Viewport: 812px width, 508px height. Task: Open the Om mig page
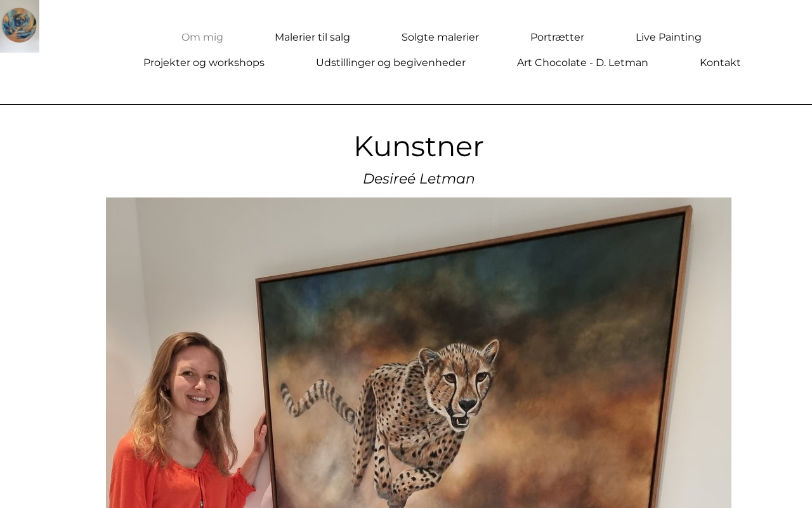202,37
